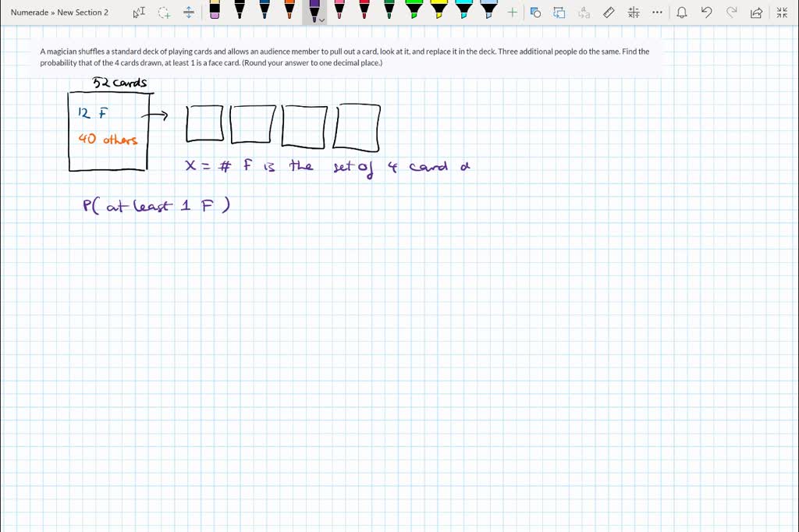Open the Shapes tool
Screen dimensions: 799x532
[x=535, y=12]
